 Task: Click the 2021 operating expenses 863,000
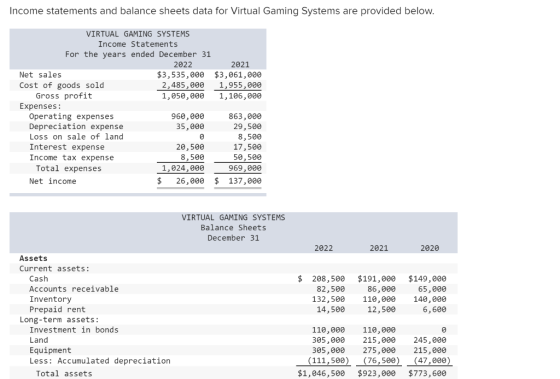pyautogui.click(x=245, y=116)
